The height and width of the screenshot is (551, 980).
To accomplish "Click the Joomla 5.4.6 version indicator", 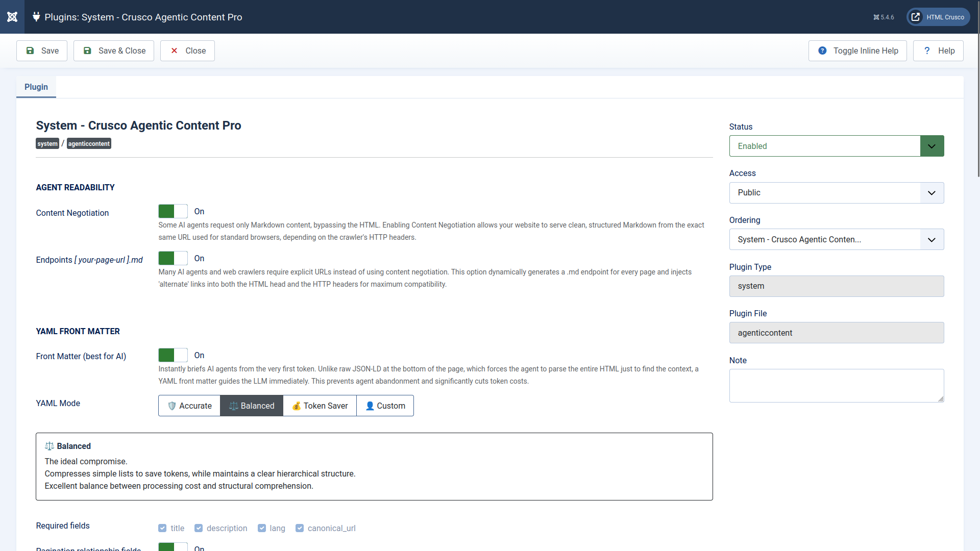I will tap(884, 17).
